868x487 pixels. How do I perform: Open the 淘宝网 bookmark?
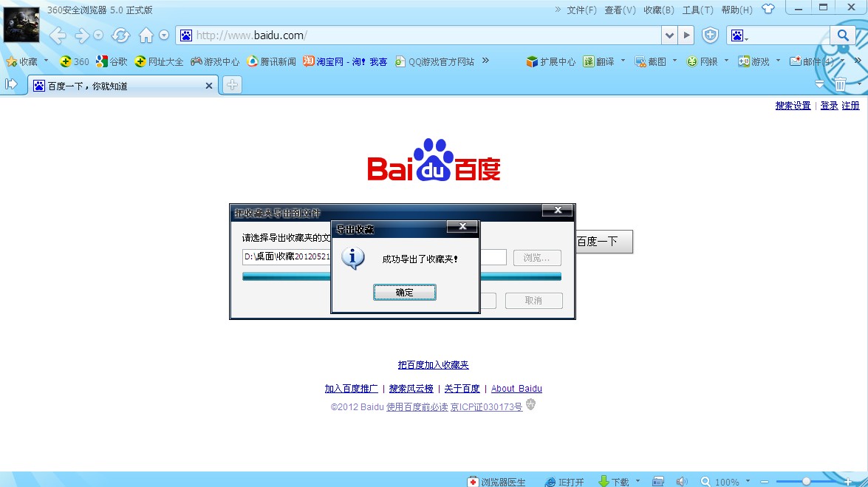click(x=345, y=61)
